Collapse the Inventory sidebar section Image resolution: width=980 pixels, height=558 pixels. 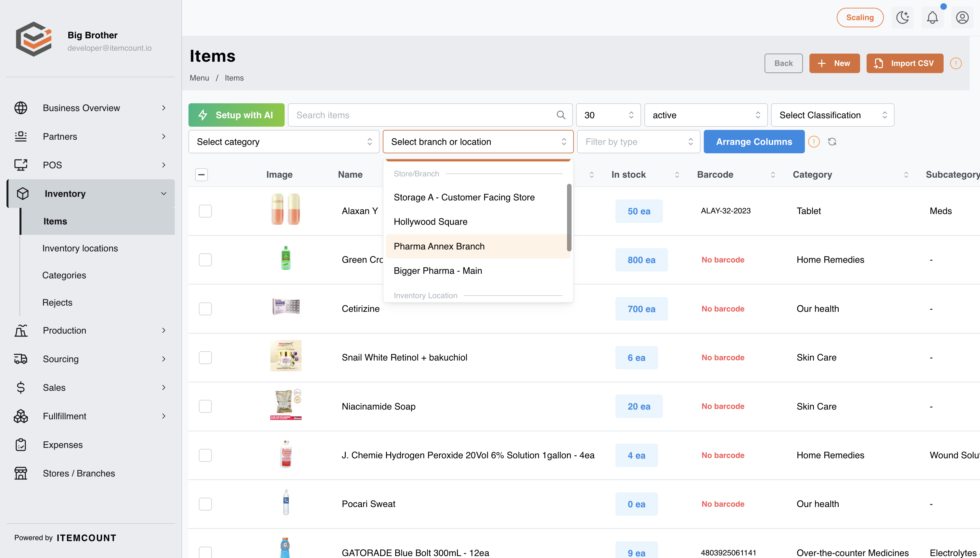point(91,194)
